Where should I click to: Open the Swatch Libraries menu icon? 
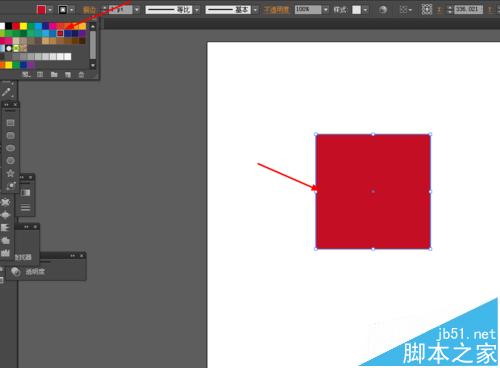(x=26, y=75)
